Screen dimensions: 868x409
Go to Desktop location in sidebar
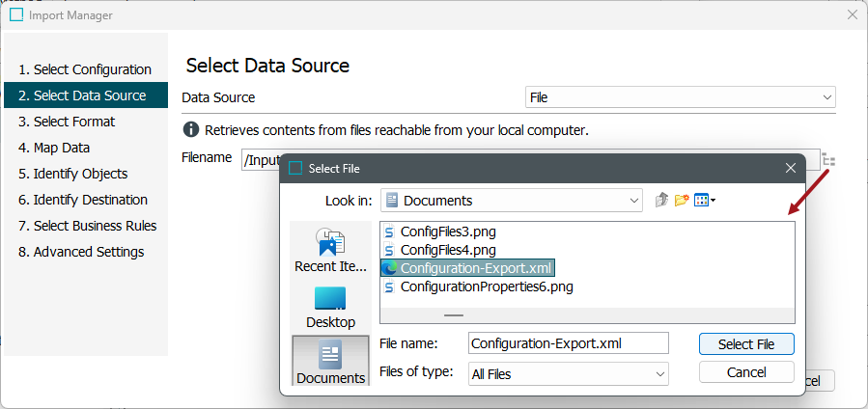pyautogui.click(x=330, y=307)
